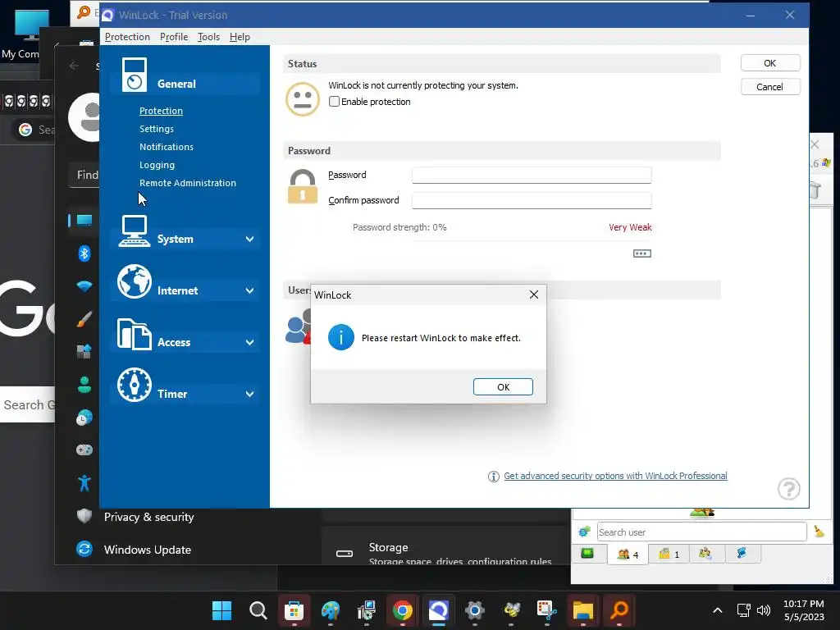Screen dimensions: 840x630
Task: Open Get advanced security options link
Action: 615,476
